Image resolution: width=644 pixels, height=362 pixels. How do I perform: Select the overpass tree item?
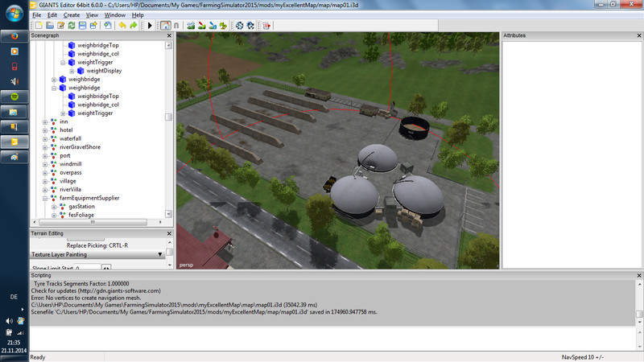[70, 173]
